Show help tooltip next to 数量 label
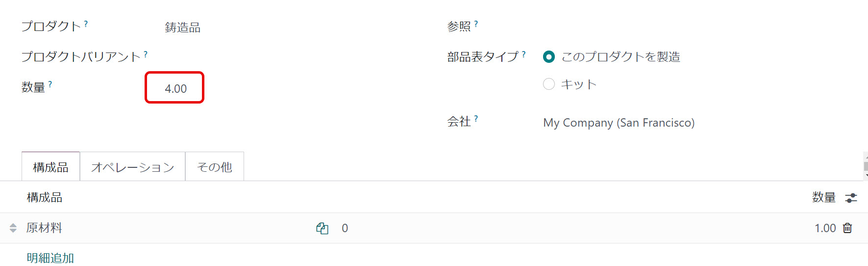The width and height of the screenshot is (868, 266). coord(50,84)
